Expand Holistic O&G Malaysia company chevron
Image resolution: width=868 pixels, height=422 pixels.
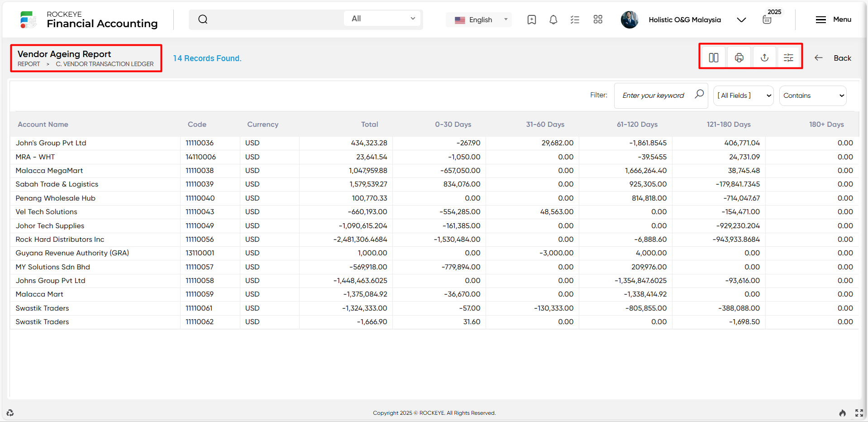pos(741,20)
